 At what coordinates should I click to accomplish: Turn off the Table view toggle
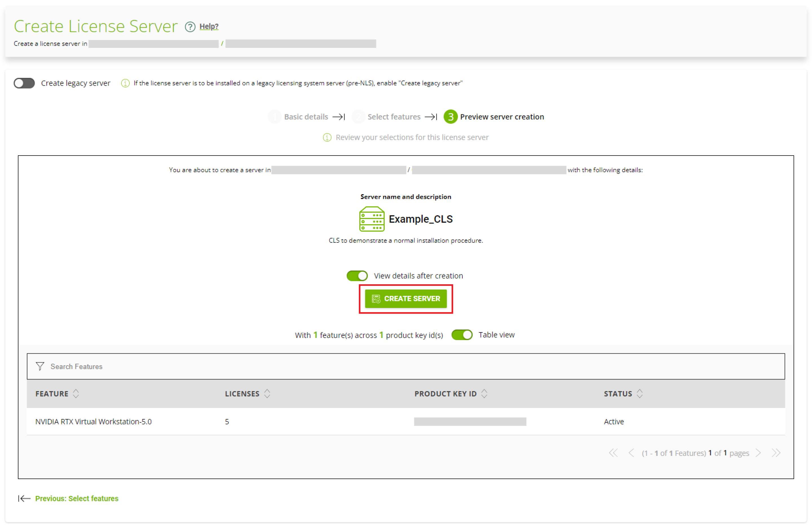tap(462, 335)
